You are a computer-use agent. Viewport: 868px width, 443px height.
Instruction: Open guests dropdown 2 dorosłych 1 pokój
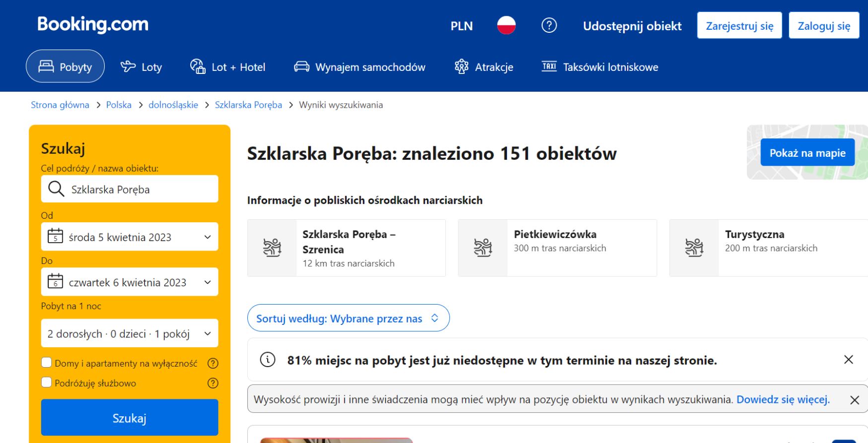(130, 333)
